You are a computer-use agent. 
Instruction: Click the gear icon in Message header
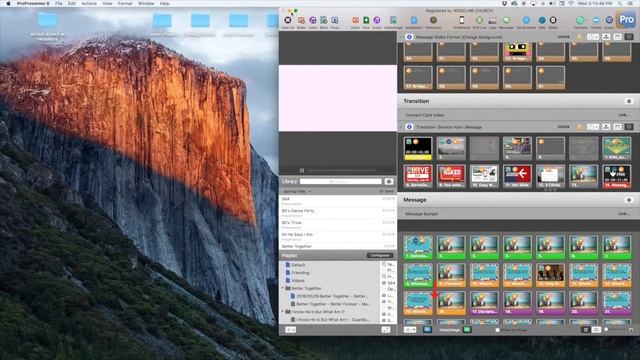(629, 200)
